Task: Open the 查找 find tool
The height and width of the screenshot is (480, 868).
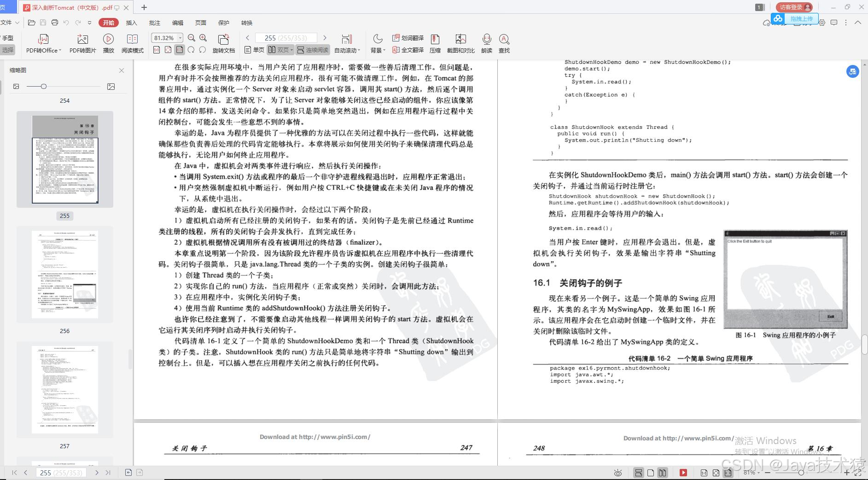Action: pyautogui.click(x=504, y=43)
